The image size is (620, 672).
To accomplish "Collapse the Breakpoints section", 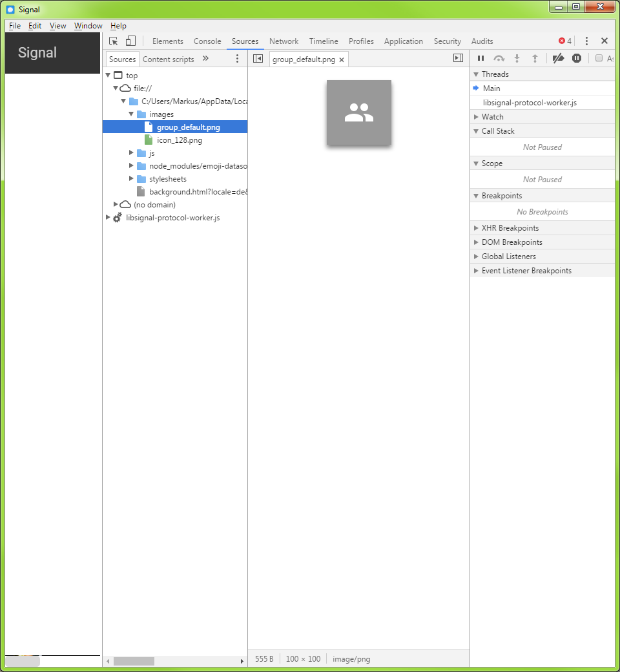I will pyautogui.click(x=542, y=195).
